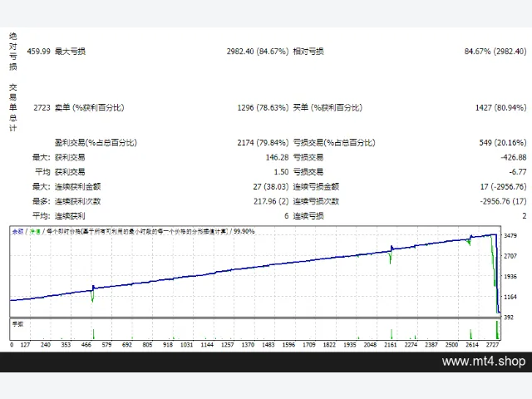Select the '卖单 (%获利百分比)' label

[x=89, y=107]
